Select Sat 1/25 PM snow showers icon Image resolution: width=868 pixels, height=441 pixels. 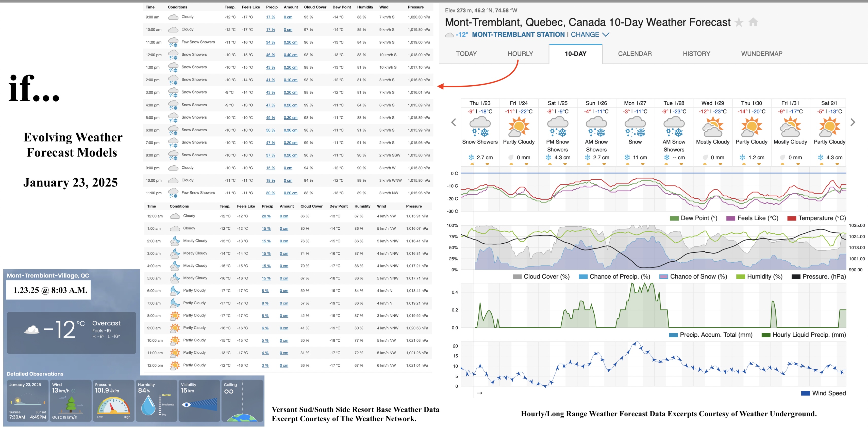click(557, 127)
